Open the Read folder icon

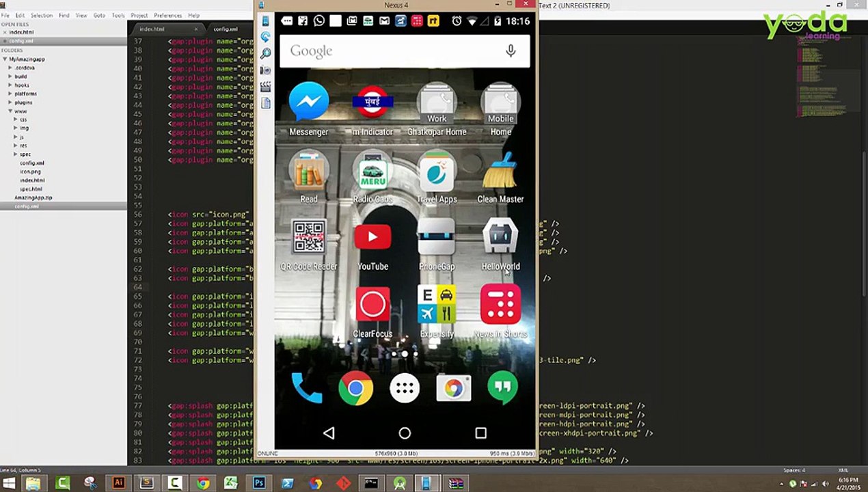click(309, 170)
